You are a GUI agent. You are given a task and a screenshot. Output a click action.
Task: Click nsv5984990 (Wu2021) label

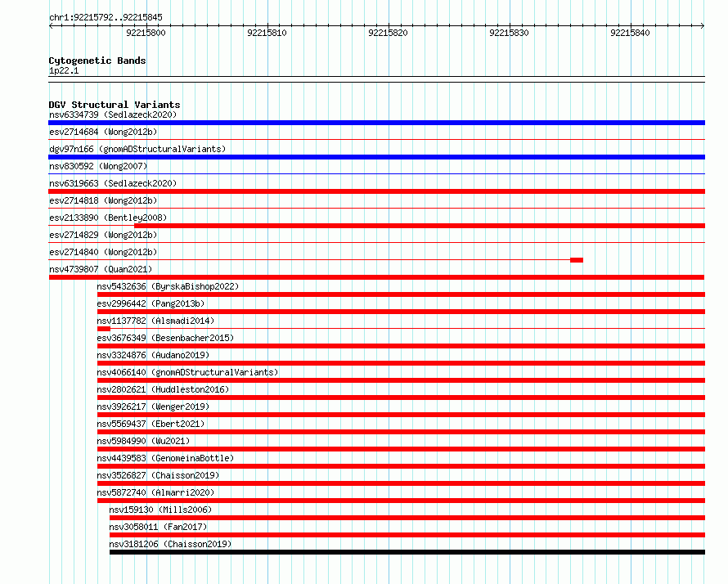pos(143,441)
